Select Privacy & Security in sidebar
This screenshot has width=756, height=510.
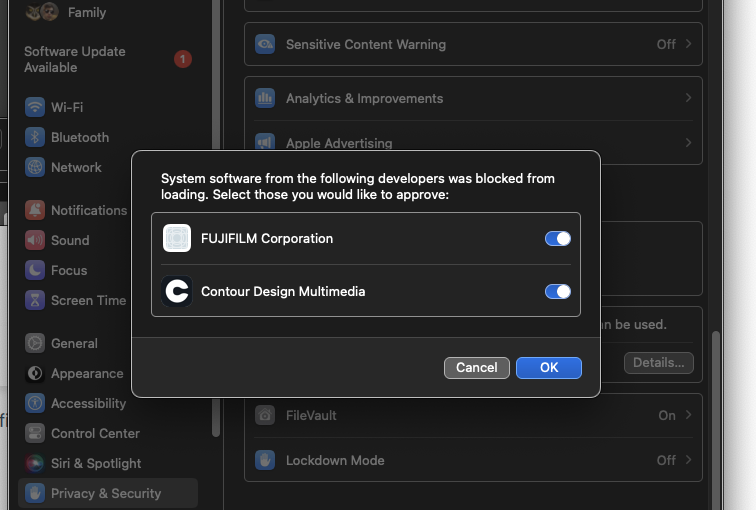pos(106,493)
